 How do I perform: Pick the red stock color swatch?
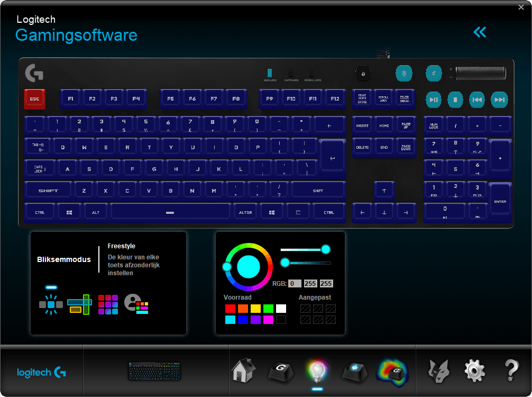tap(231, 309)
